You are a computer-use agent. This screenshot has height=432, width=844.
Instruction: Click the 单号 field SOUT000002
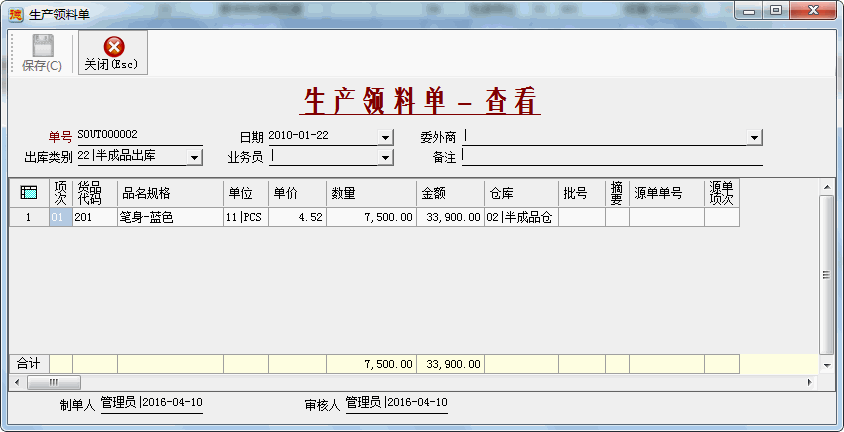(x=140, y=136)
